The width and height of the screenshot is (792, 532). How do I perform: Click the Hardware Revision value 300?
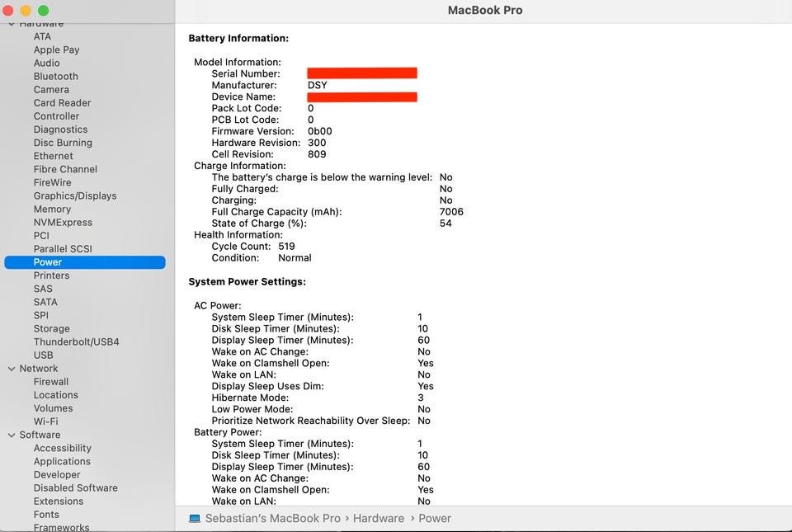click(x=317, y=143)
